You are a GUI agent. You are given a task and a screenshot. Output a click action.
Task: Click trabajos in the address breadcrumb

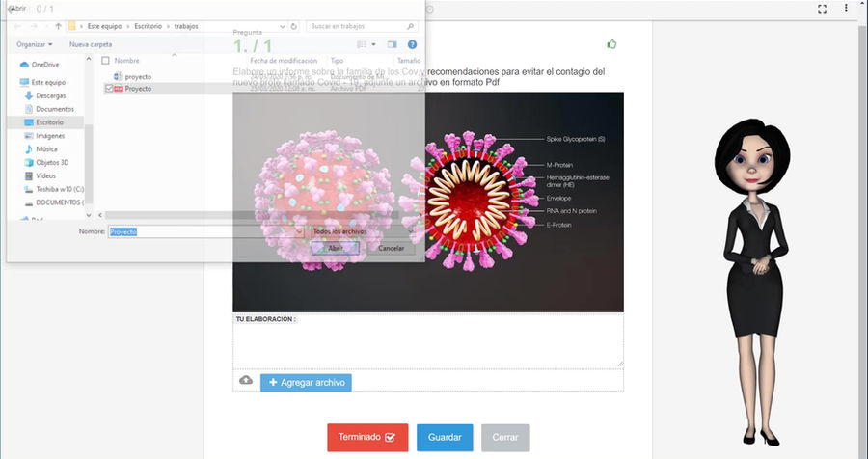click(x=186, y=26)
